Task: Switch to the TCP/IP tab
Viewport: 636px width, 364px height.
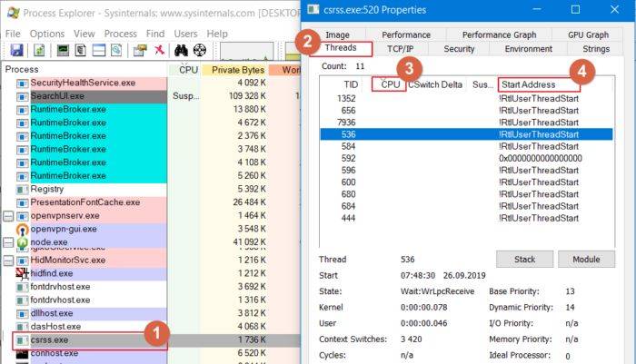Action: (x=400, y=49)
